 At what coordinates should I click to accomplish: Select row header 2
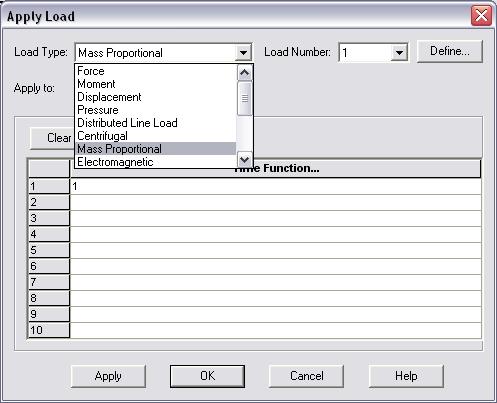pos(49,202)
